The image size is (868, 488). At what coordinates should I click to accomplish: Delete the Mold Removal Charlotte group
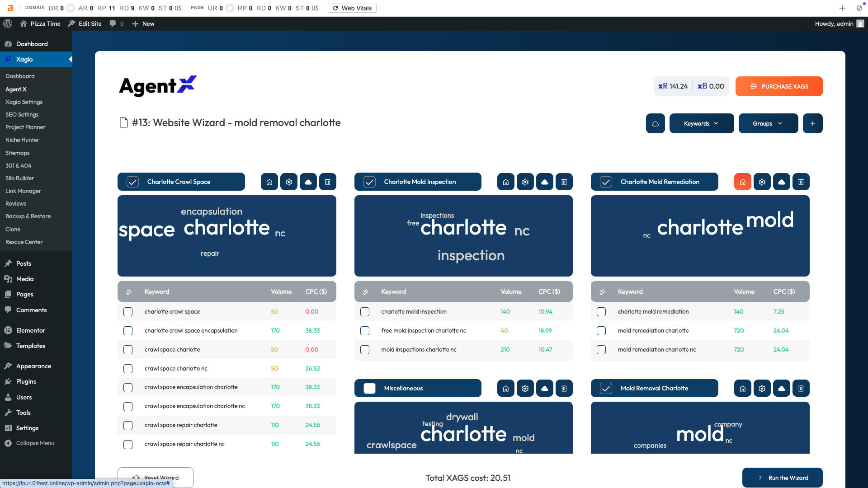[x=801, y=388]
